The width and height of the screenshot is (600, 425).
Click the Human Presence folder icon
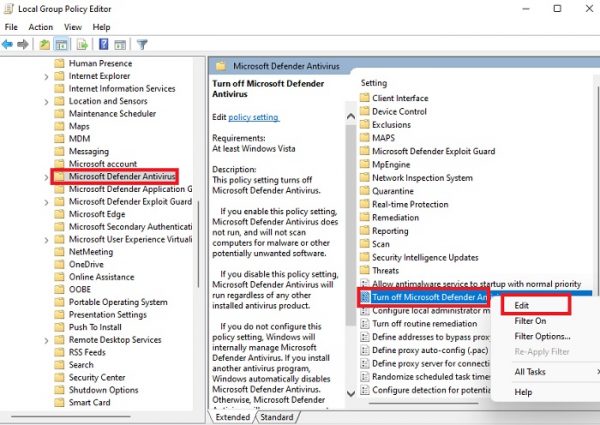coord(59,64)
